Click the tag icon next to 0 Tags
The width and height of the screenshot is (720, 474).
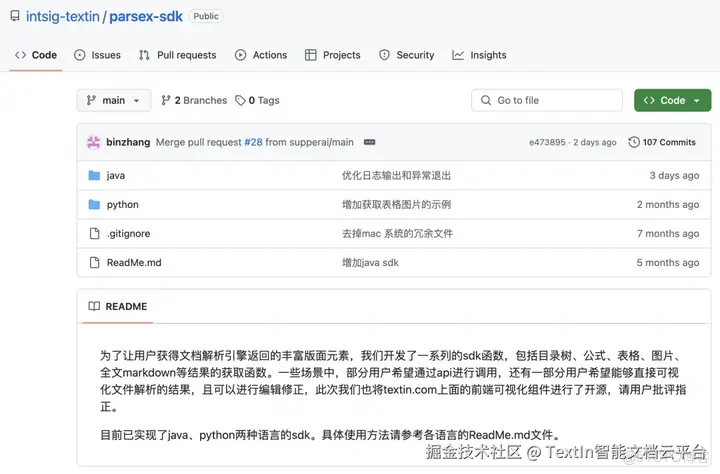240,100
